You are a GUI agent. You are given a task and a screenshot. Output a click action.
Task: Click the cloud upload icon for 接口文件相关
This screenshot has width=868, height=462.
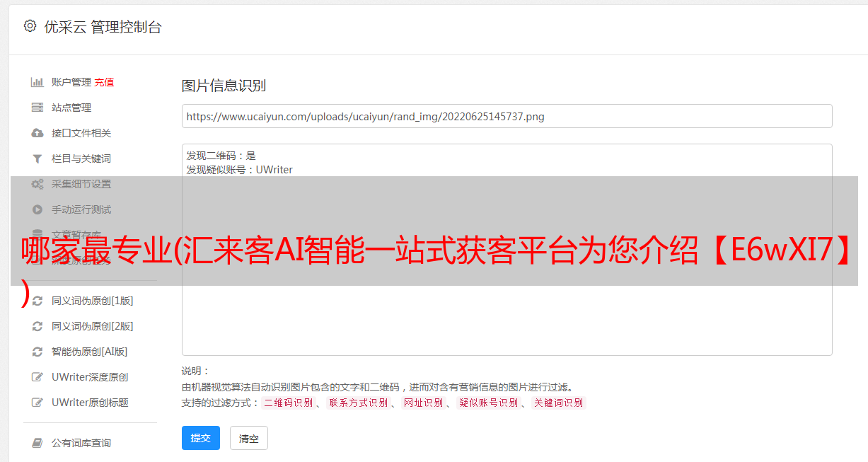pyautogui.click(x=37, y=133)
